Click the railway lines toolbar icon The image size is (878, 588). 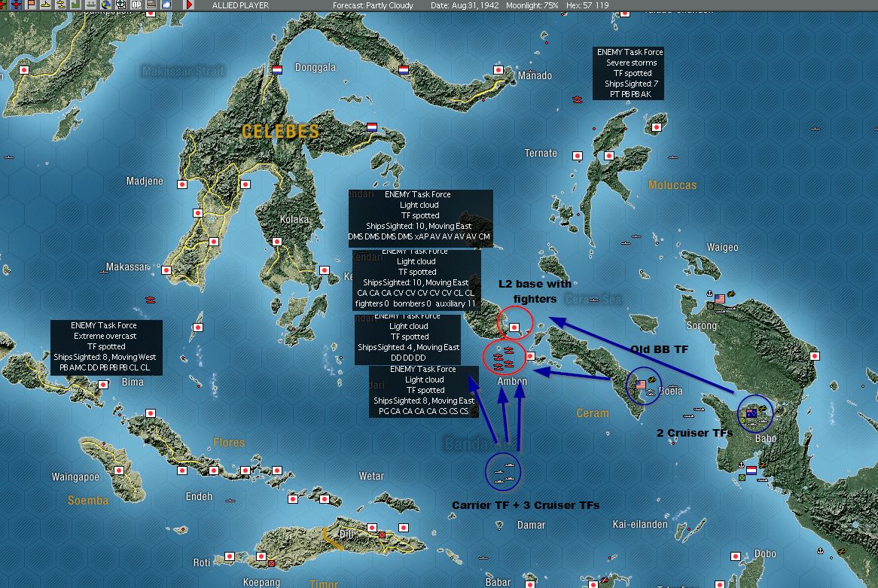[151, 5]
